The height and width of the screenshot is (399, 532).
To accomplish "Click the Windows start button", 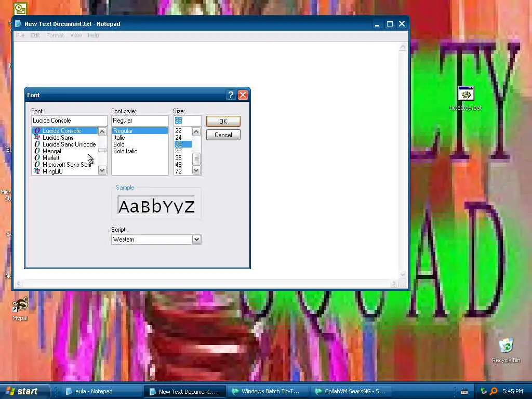I will [x=24, y=391].
